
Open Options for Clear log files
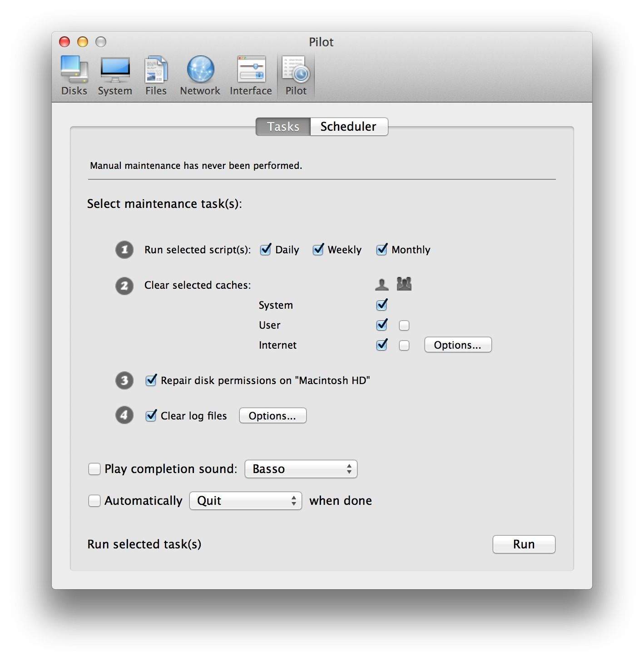pos(272,416)
